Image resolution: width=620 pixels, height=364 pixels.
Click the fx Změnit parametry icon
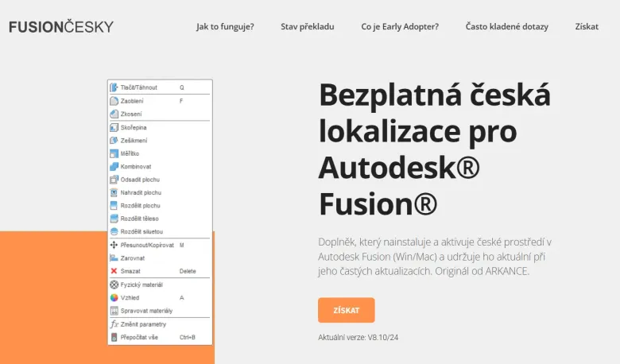pyautogui.click(x=114, y=324)
